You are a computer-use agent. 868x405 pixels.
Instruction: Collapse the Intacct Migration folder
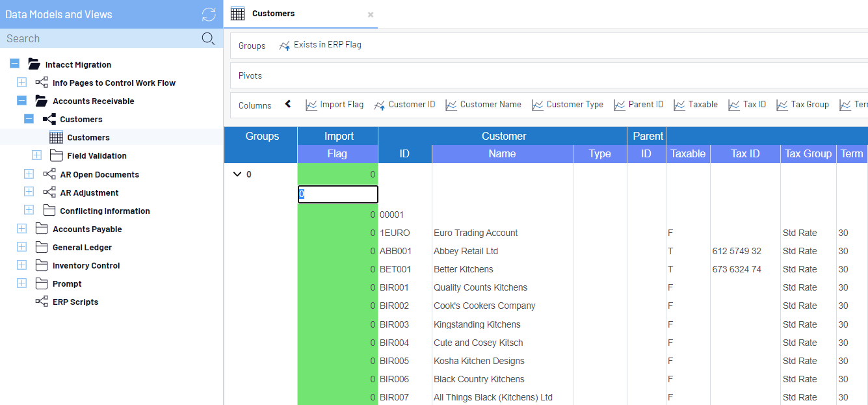[14, 64]
